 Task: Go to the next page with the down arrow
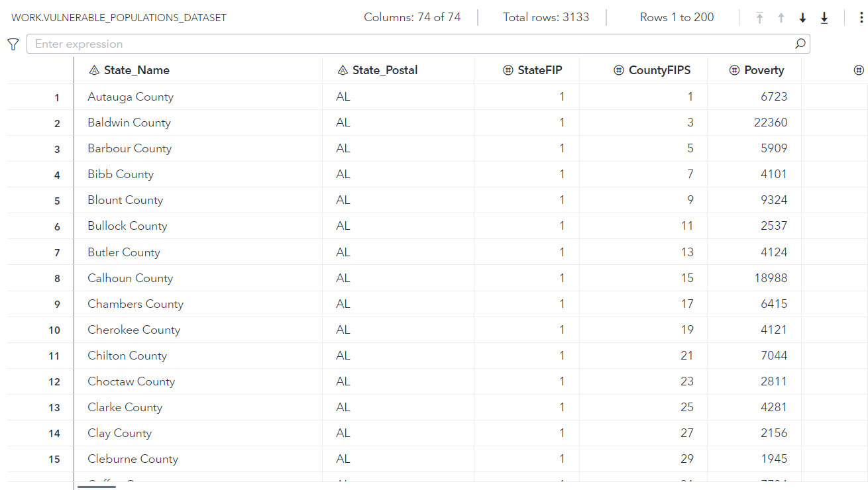pyautogui.click(x=802, y=17)
